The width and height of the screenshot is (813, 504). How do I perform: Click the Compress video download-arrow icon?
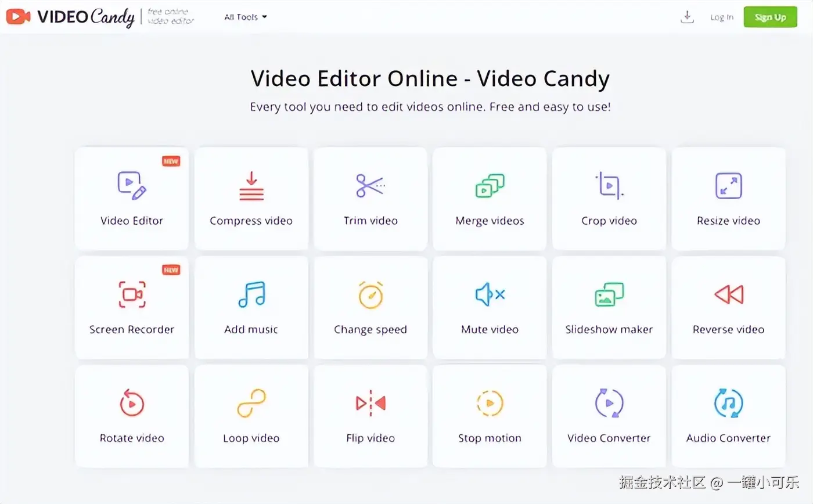(251, 186)
